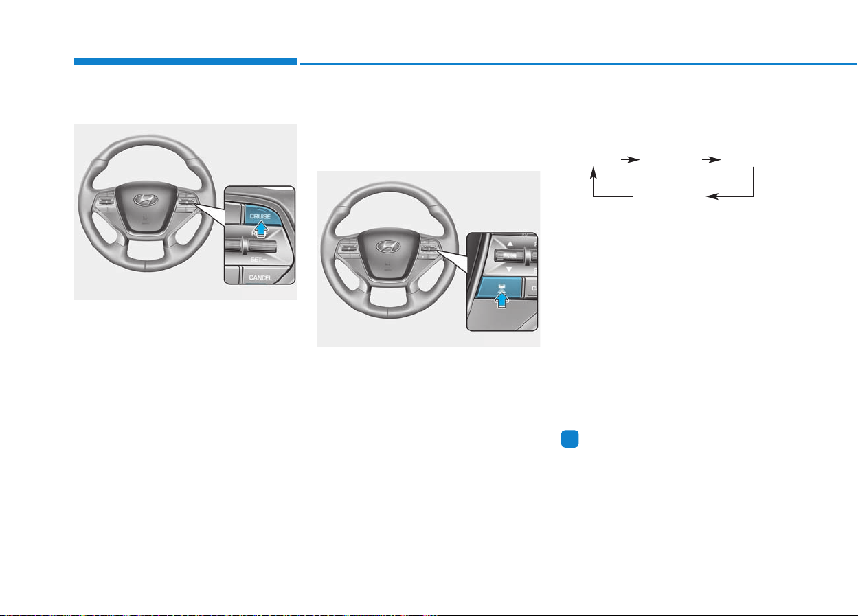Click right spoke buttons on the second steering wheel
Image resolution: width=858 pixels, height=616 pixels.
tap(428, 251)
